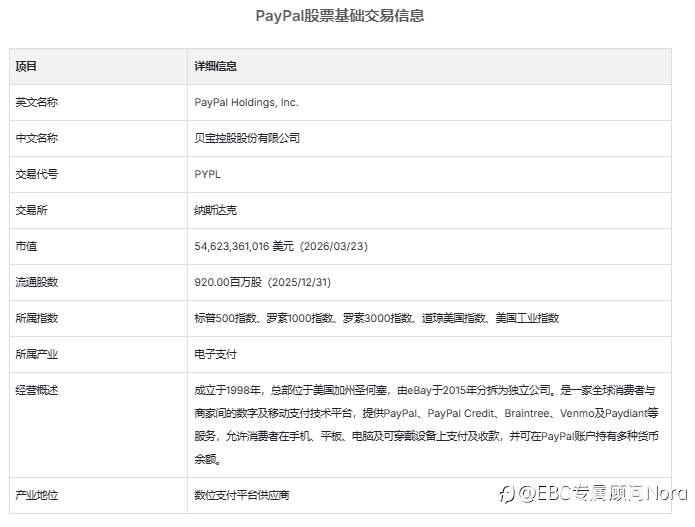
Task: Select the '贝宝控股股份有限公司' cell
Action: (x=247, y=138)
